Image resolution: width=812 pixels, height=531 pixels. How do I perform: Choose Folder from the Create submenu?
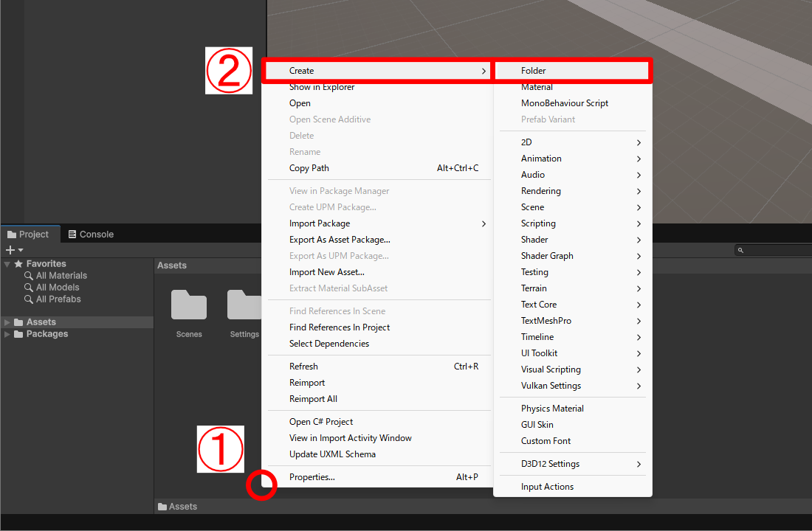534,71
